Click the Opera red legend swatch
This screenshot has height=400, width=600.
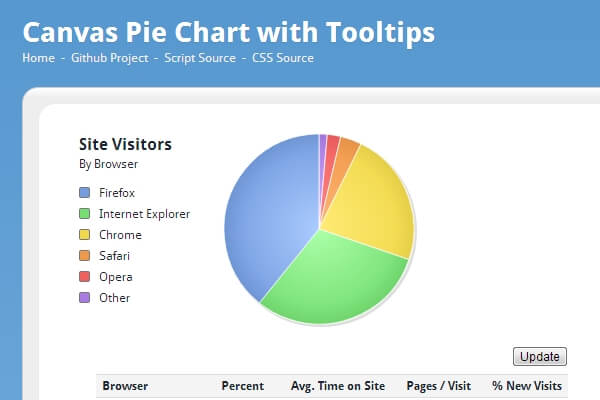[84, 277]
